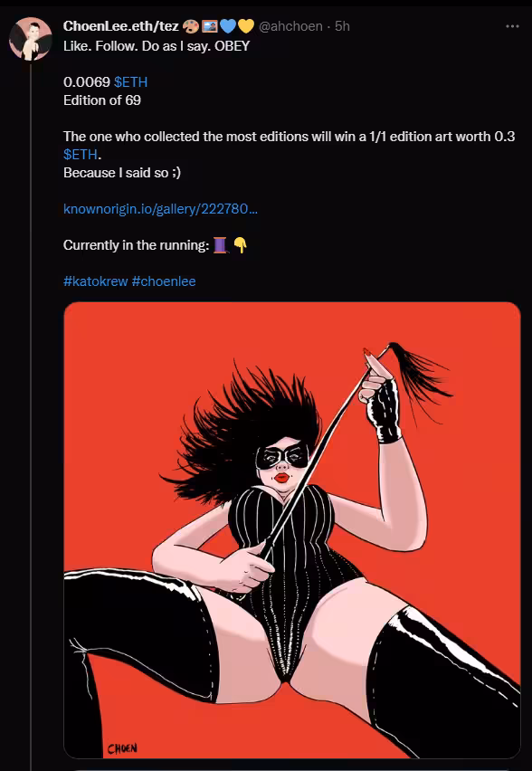Click the yellow heart emoji in the name
The image size is (532, 771).
[x=246, y=26]
